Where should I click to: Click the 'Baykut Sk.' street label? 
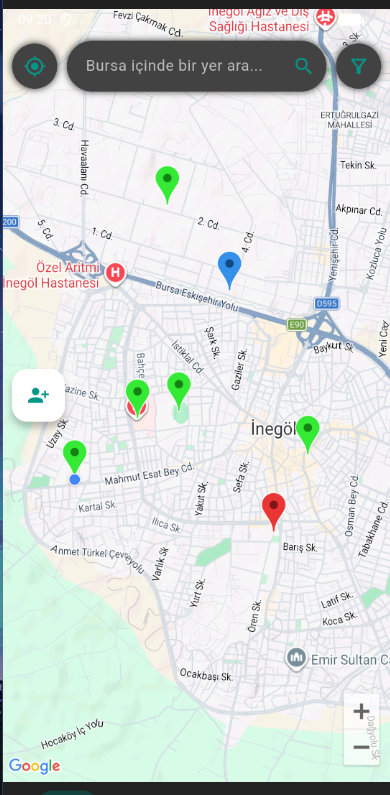pos(334,348)
